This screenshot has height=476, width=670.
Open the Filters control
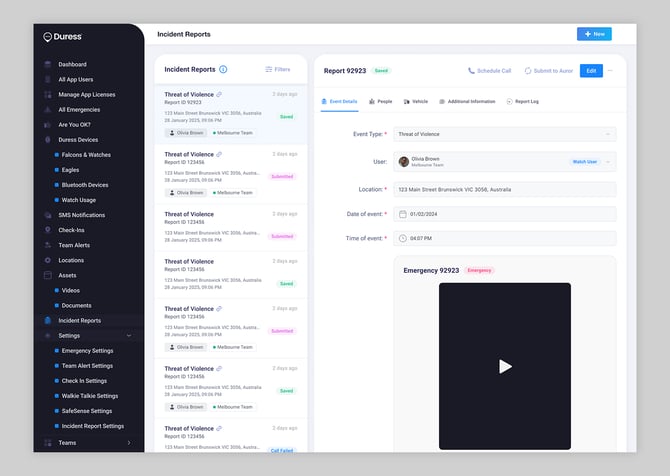(277, 69)
